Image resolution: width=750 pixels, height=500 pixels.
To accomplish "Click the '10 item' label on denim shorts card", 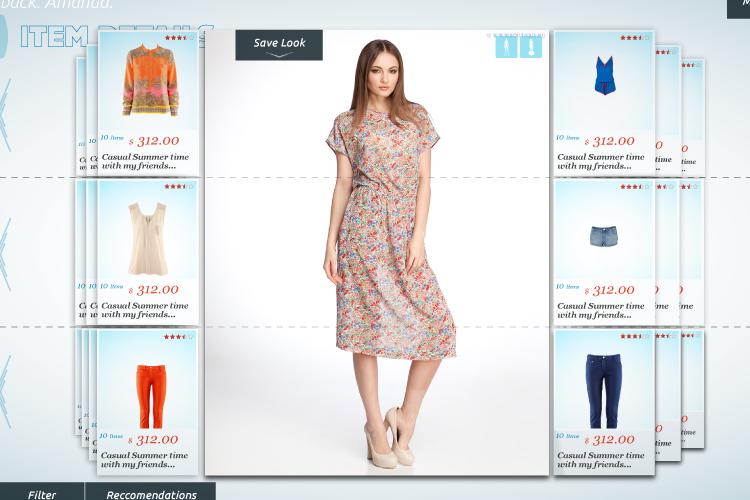I will click(x=567, y=287).
